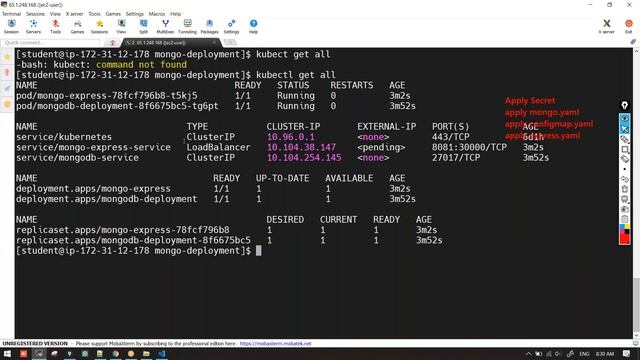This screenshot has width=640, height=360.
Task: Click the Windows Start button
Action: 7,354
